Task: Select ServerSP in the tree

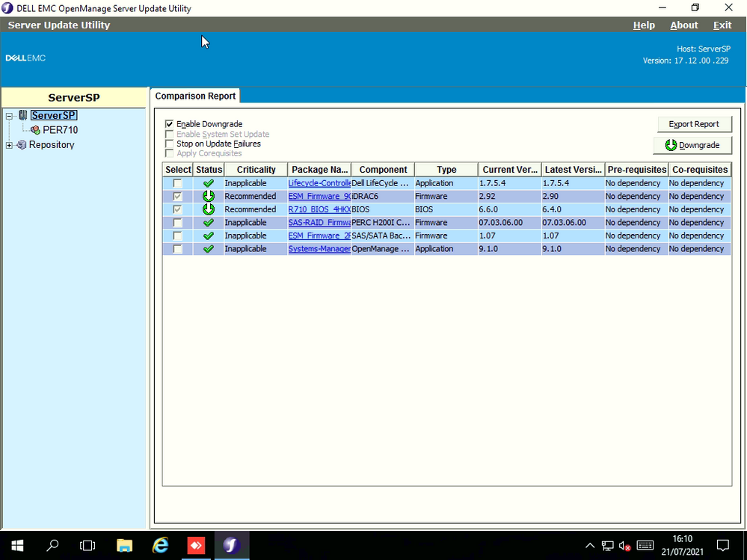Action: point(53,115)
